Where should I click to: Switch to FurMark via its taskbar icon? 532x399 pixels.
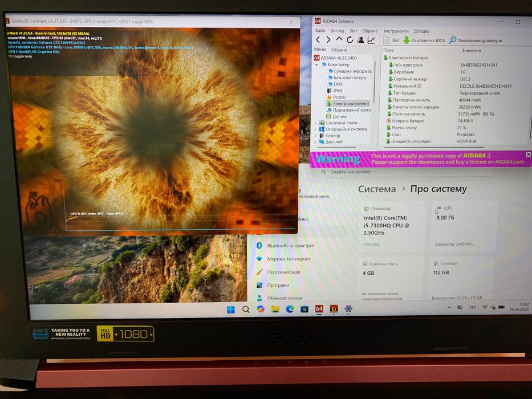click(x=334, y=308)
